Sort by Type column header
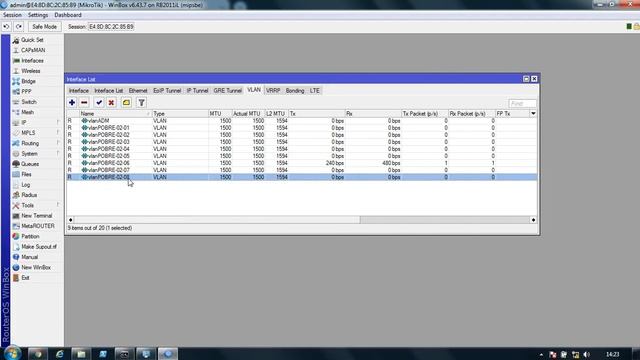The width and height of the screenshot is (640, 360). [x=180, y=113]
